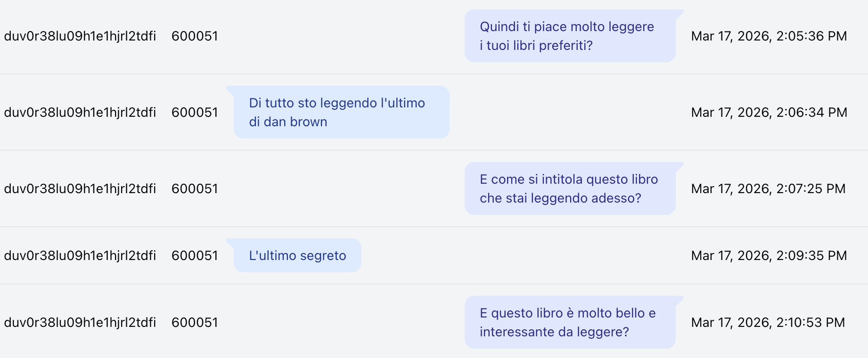Click session ID in the 2:09:35 PM row
The image size is (868, 358).
pos(80,256)
